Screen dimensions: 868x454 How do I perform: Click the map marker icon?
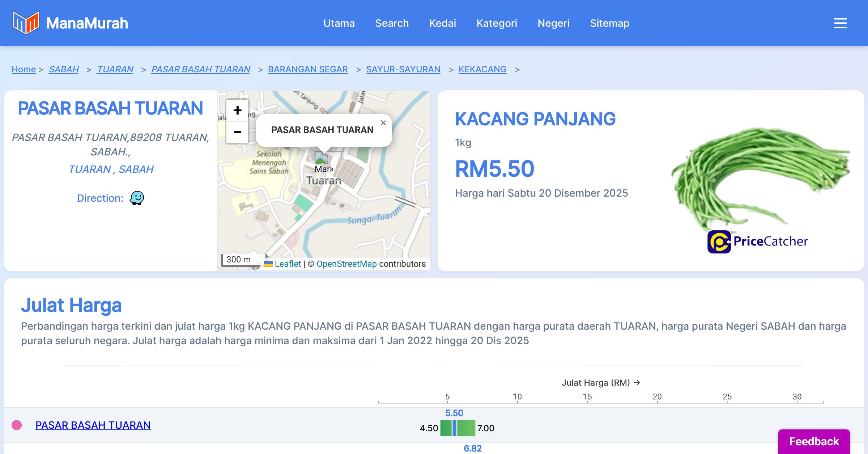[x=321, y=158]
